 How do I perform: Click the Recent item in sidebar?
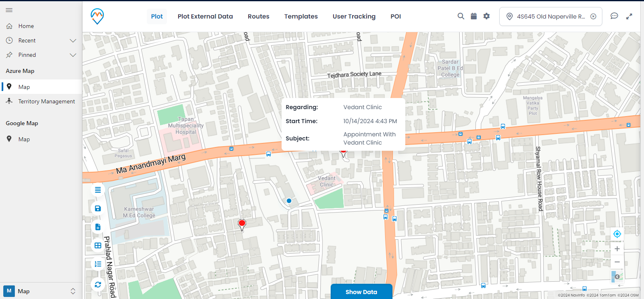(27, 40)
